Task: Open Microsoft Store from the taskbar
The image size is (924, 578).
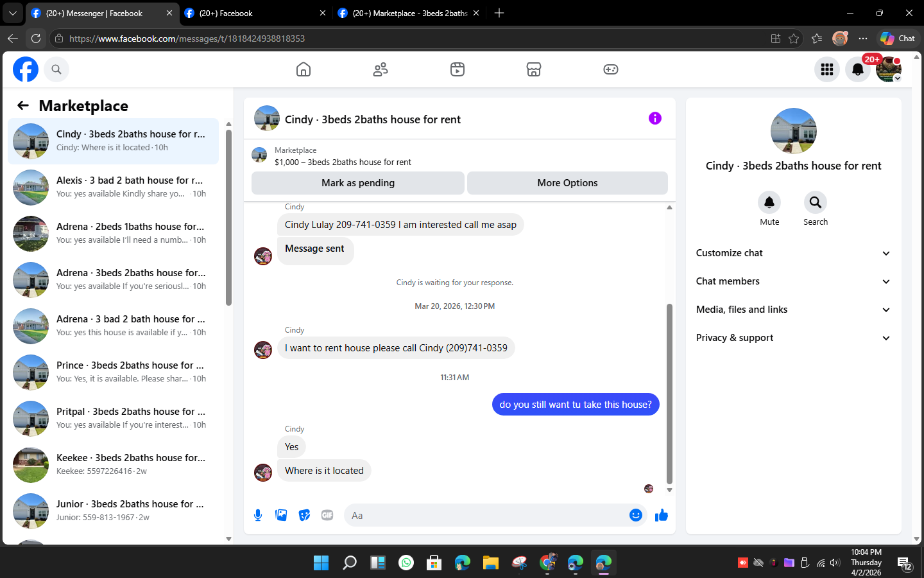Action: click(x=434, y=563)
